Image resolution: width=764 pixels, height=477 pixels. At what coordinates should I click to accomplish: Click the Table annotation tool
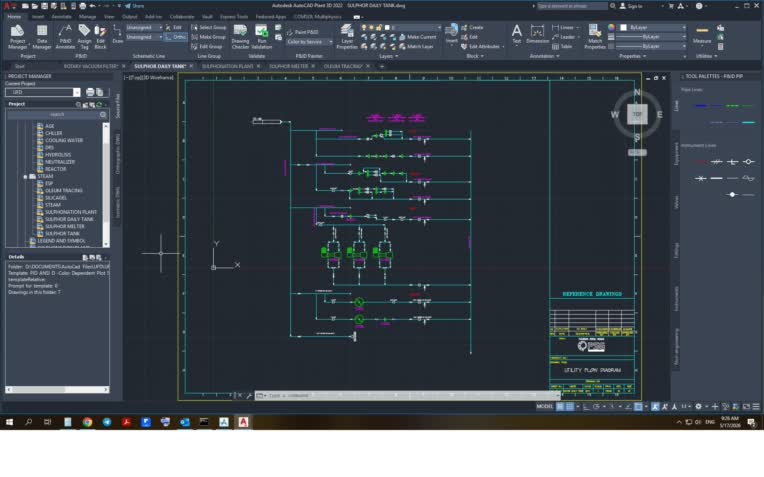562,46
